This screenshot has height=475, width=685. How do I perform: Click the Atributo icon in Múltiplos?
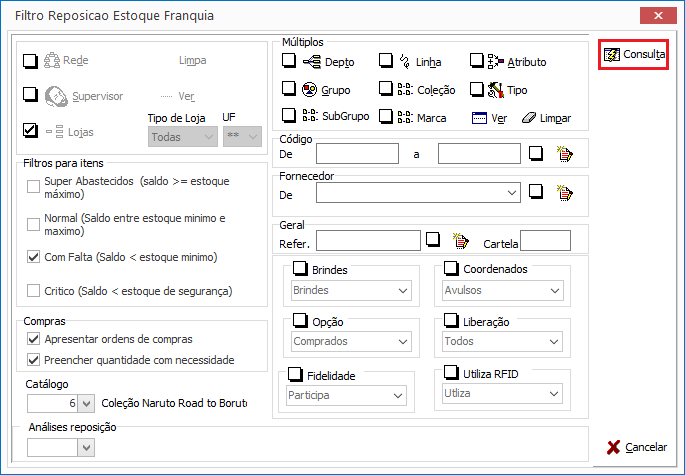pos(495,62)
